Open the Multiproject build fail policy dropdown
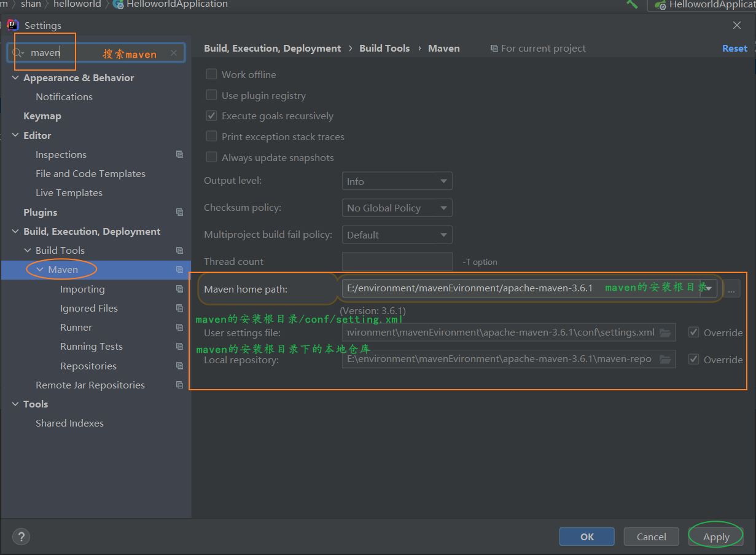This screenshot has width=756, height=555. 397,235
